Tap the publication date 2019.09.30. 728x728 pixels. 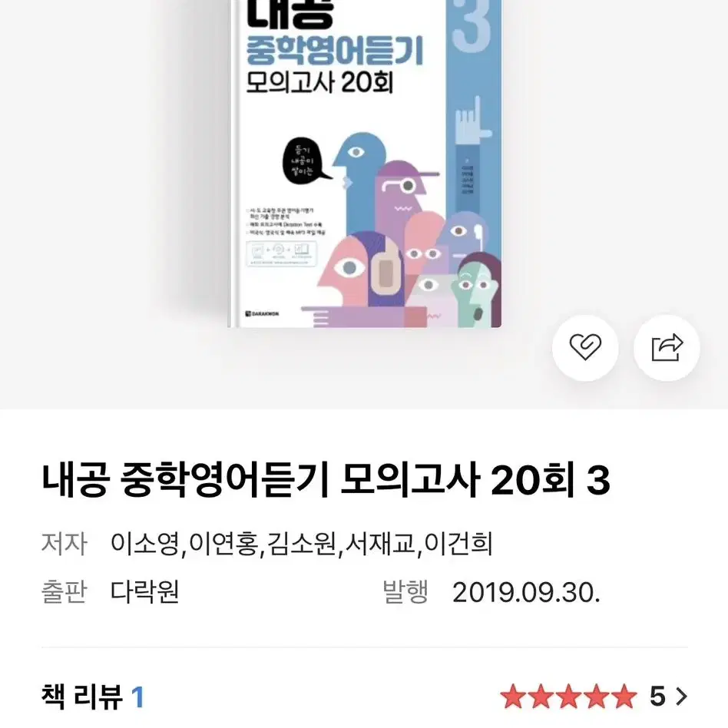click(x=526, y=592)
